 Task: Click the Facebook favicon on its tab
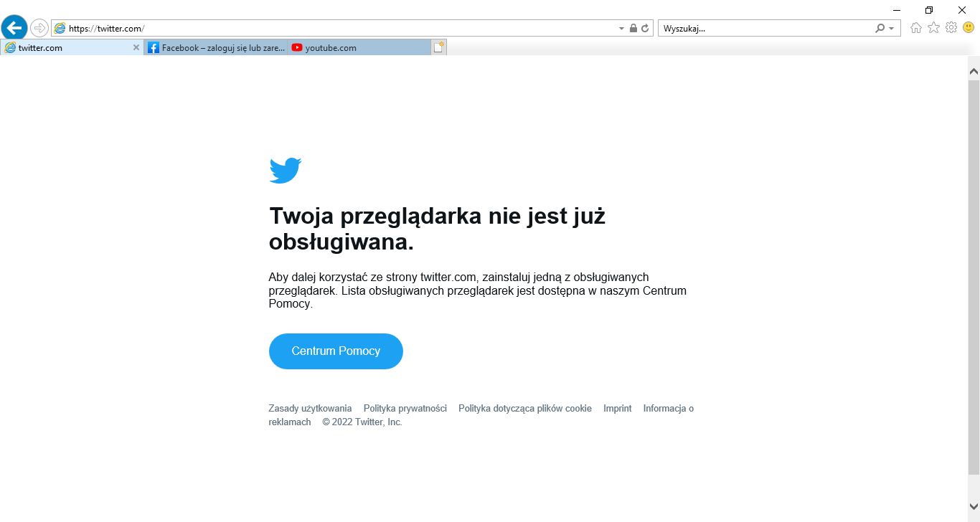click(x=154, y=48)
